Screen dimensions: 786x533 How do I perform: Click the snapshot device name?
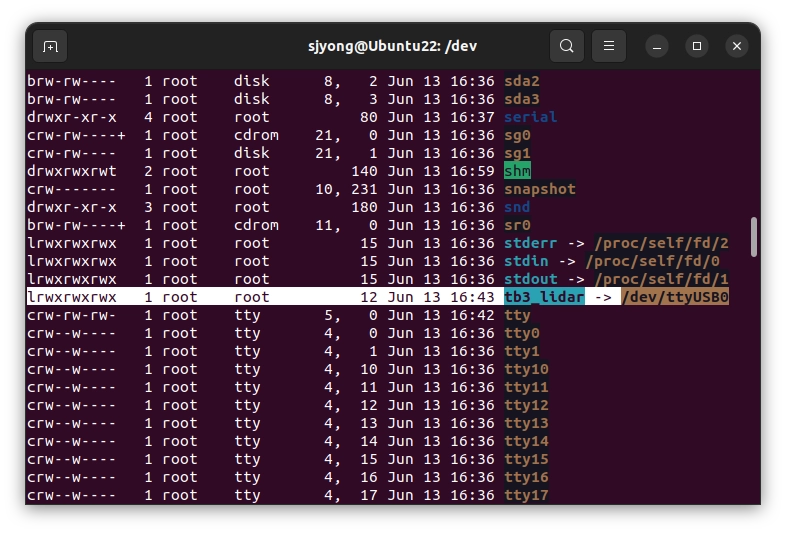(x=540, y=190)
